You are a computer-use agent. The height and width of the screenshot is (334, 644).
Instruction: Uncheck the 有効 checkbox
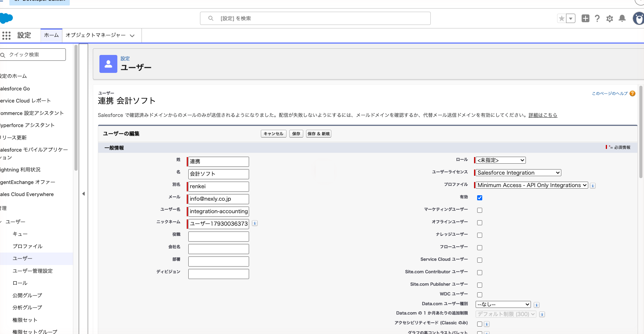point(479,198)
